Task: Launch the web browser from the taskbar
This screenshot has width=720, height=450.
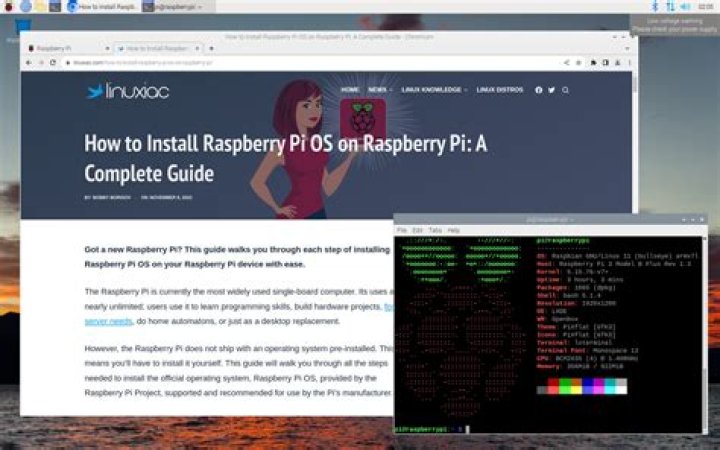Action: click(x=25, y=6)
